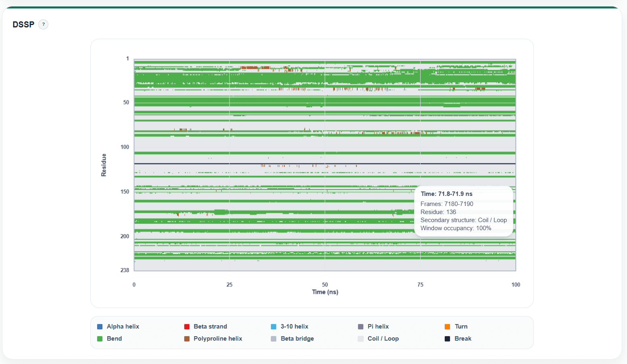Open the DSSP help question mark icon
Screen dimensions: 627x364
point(44,25)
